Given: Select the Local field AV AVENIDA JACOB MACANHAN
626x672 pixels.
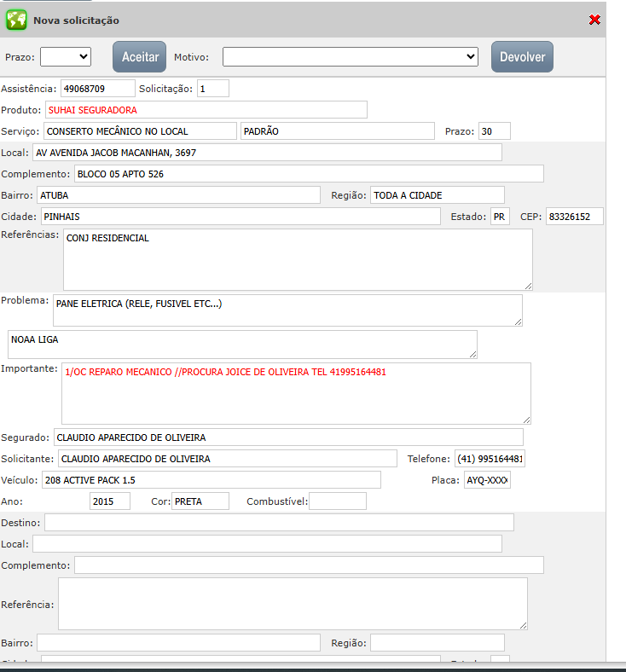Looking at the screenshot, I should pyautogui.click(x=267, y=153).
